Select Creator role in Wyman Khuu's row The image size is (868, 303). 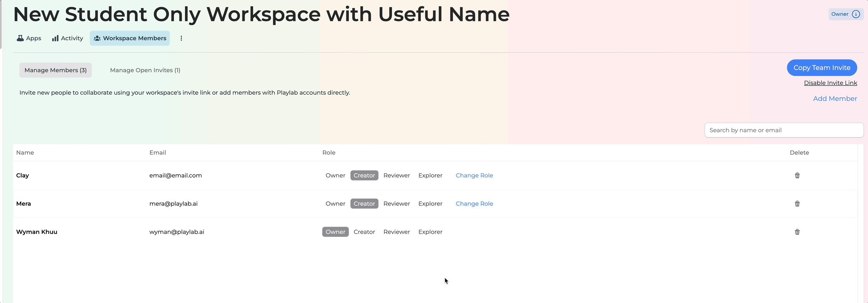364,232
